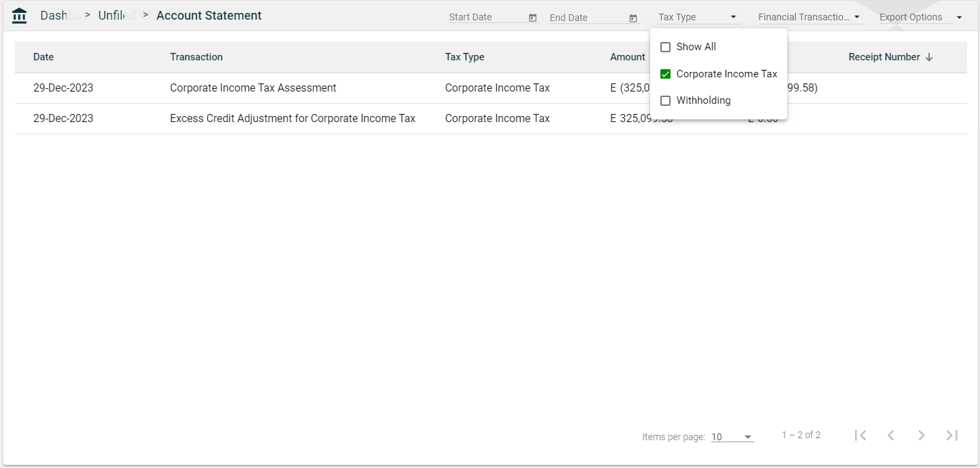Expand the Financial Transaction dropdown
This screenshot has height=468, width=980.
[810, 17]
